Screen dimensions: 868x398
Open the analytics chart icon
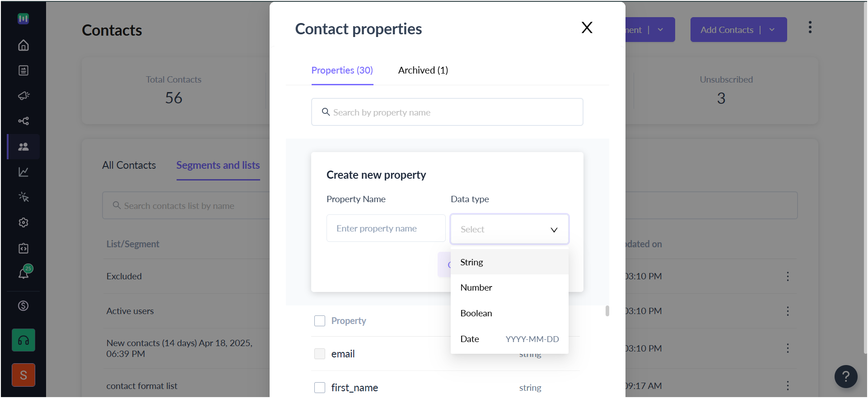point(23,172)
